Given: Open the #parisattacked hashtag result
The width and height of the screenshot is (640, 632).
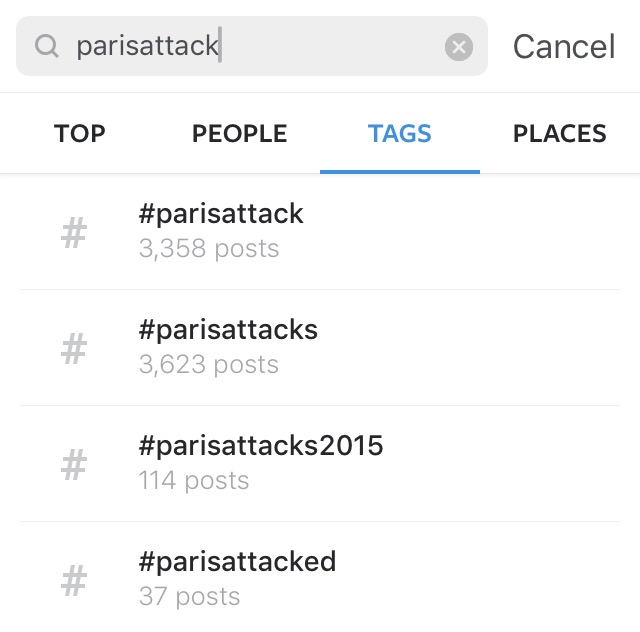Looking at the screenshot, I should [x=237, y=561].
